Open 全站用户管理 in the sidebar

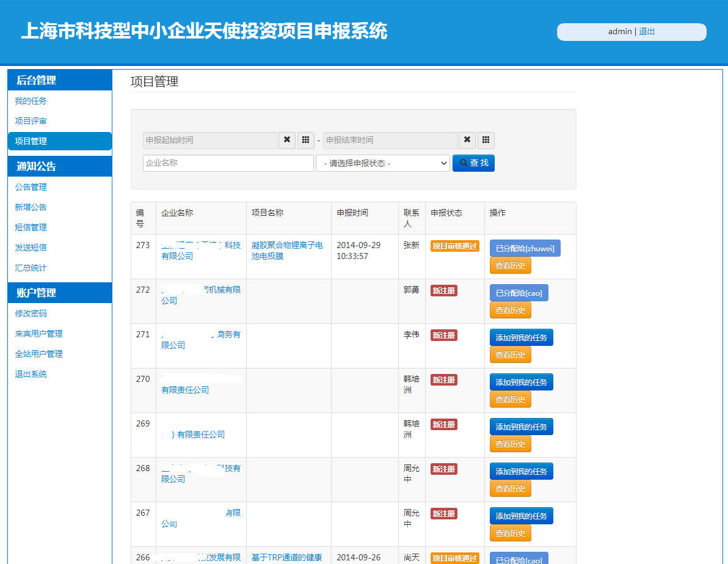(x=39, y=354)
